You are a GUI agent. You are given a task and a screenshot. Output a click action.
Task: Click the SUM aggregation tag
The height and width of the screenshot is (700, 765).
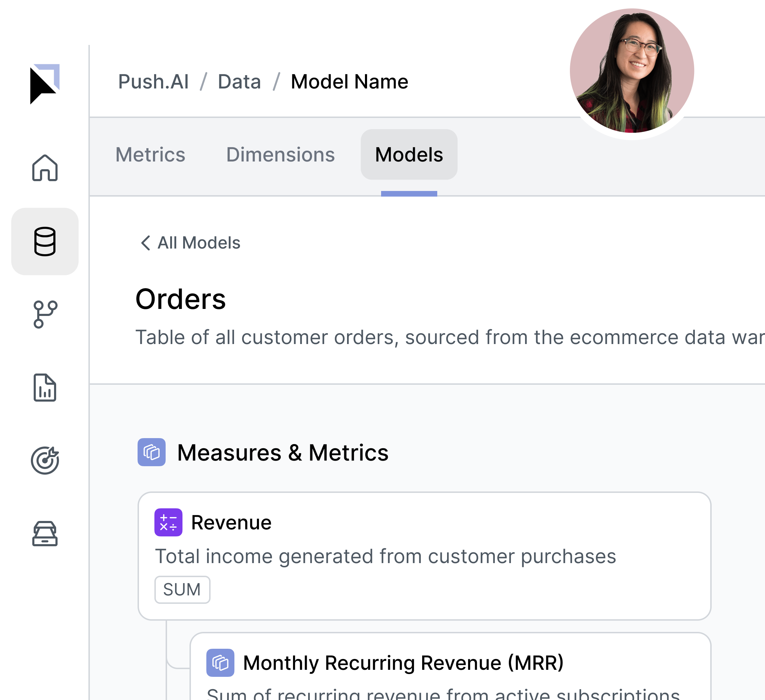tap(182, 589)
